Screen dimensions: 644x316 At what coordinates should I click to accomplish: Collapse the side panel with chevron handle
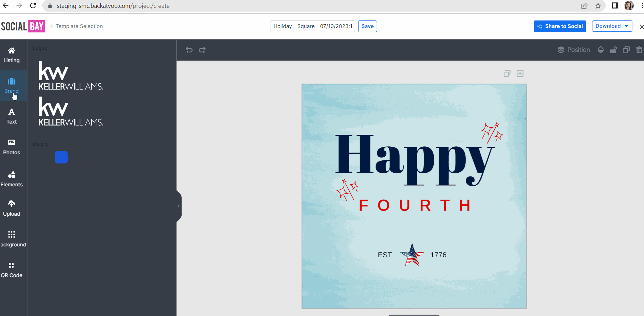tap(179, 206)
